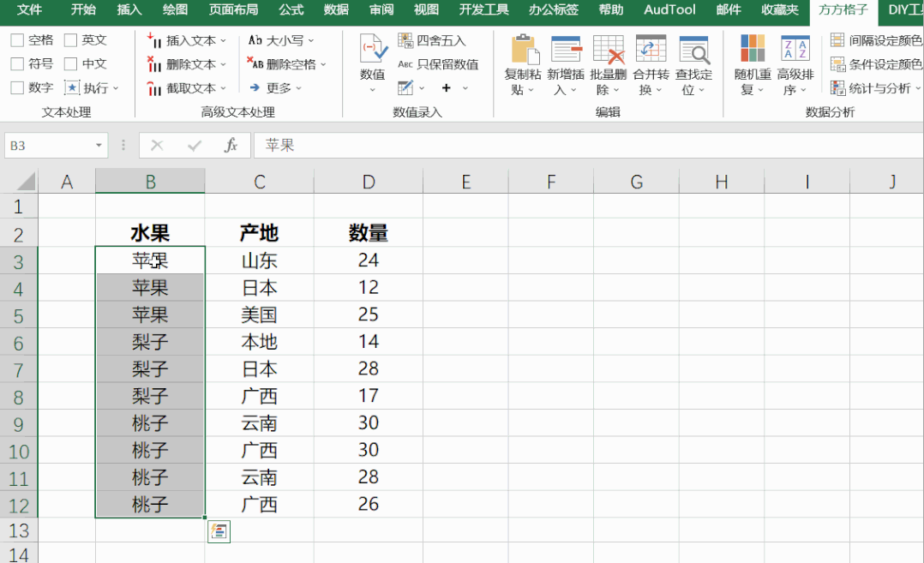Expand the 执行 dropdown arrow
The width and height of the screenshot is (924, 563).
tap(116, 88)
